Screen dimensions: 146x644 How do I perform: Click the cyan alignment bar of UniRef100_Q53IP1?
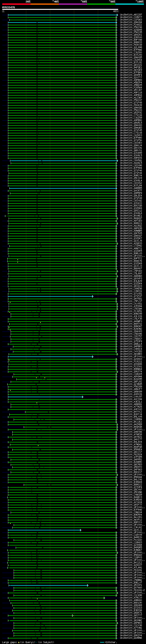pyautogui.click(x=49, y=585)
